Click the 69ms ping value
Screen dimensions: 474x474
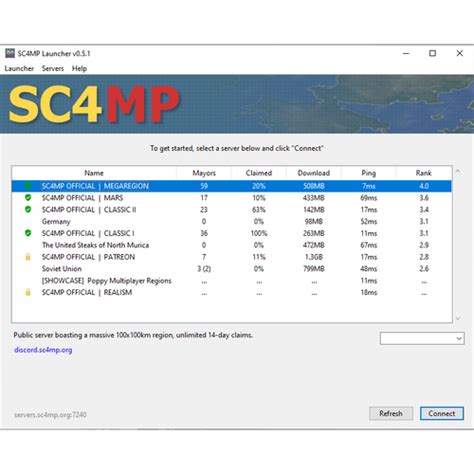pyautogui.click(x=369, y=198)
